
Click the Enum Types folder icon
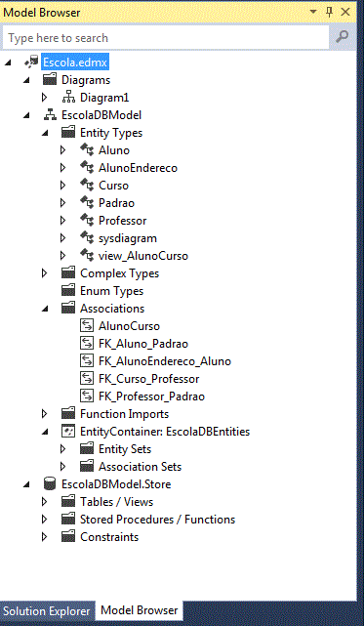coord(68,291)
